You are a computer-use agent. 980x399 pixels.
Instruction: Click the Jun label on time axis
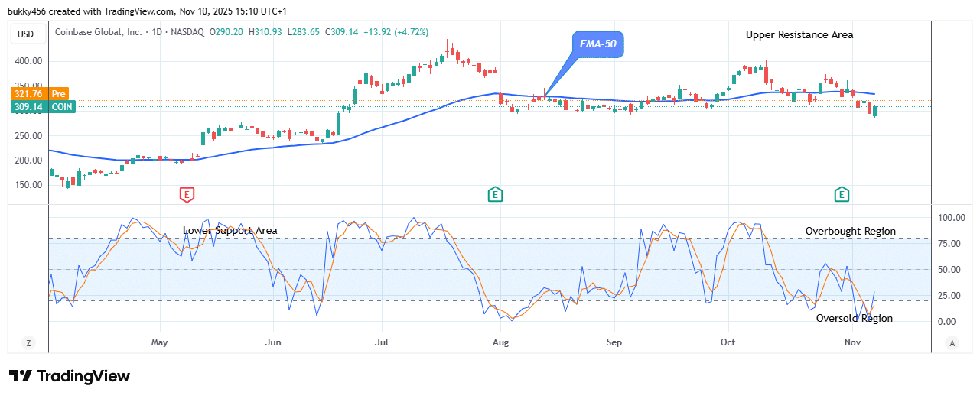point(274,342)
